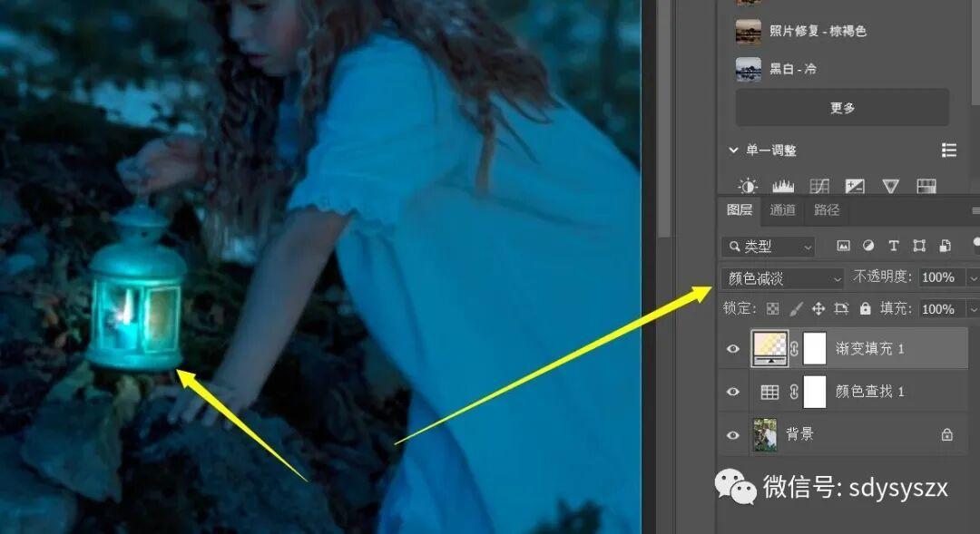This screenshot has height=534, width=980.
Task: Select the 渐变填充 1 layer mask
Action: point(814,348)
